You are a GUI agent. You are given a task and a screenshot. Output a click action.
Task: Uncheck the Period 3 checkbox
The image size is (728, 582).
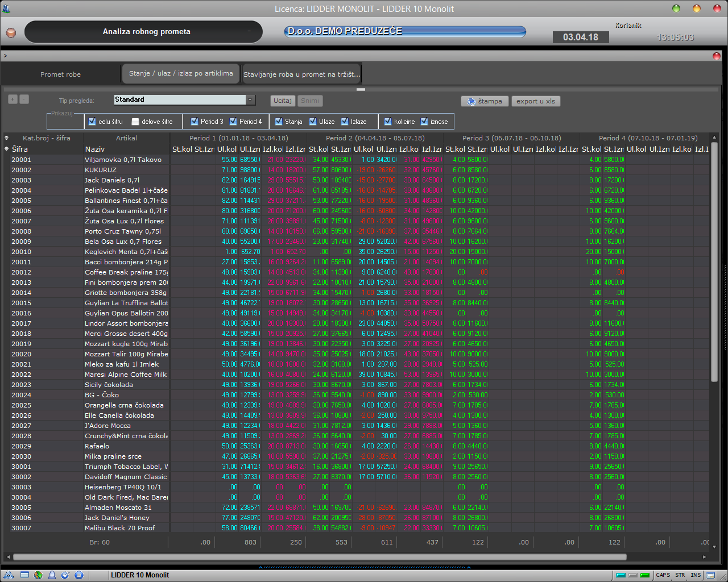(195, 121)
